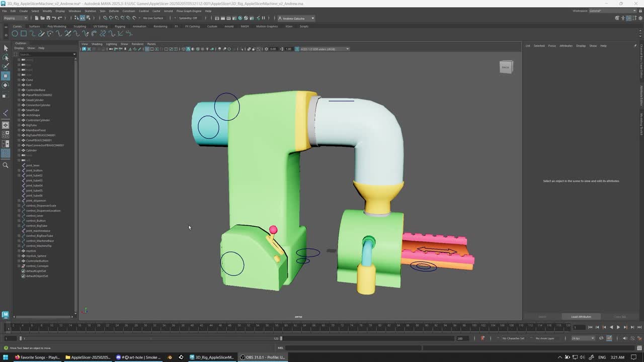Open the 24 fps frame rate dropdown

tap(583, 338)
